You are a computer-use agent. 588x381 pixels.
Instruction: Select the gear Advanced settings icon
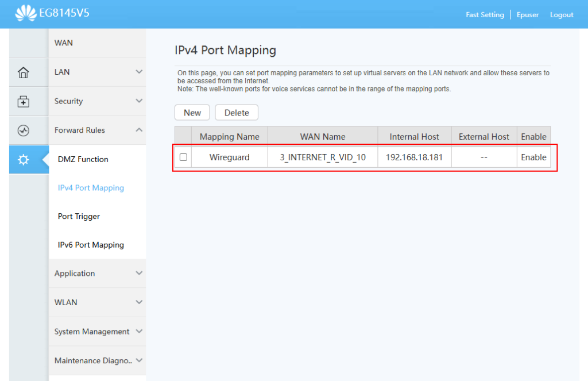coord(24,160)
